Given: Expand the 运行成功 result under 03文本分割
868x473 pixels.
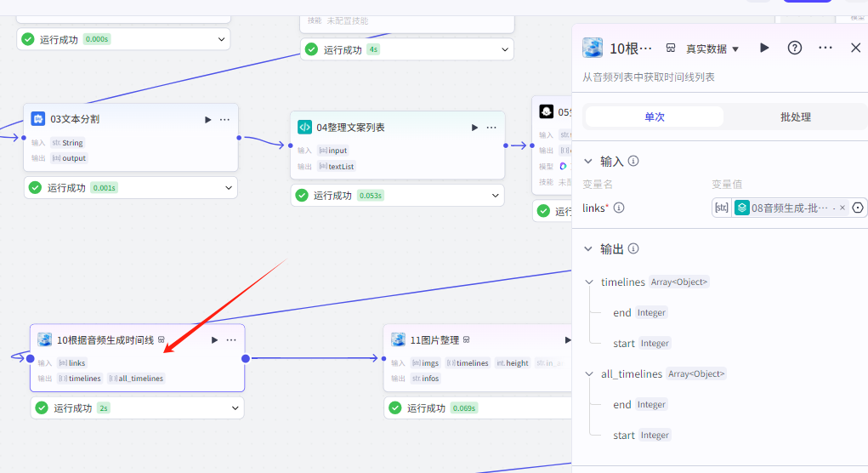Looking at the screenshot, I should 228,187.
